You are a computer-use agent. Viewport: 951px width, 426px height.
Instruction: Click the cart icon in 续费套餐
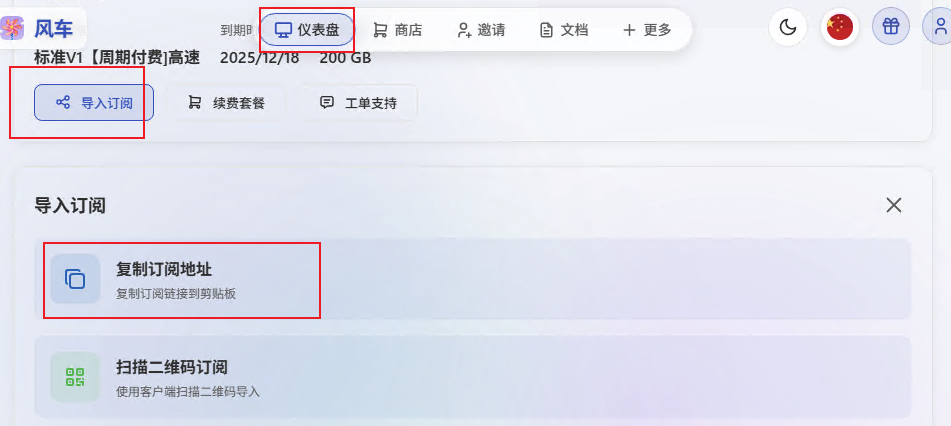pyautogui.click(x=194, y=102)
